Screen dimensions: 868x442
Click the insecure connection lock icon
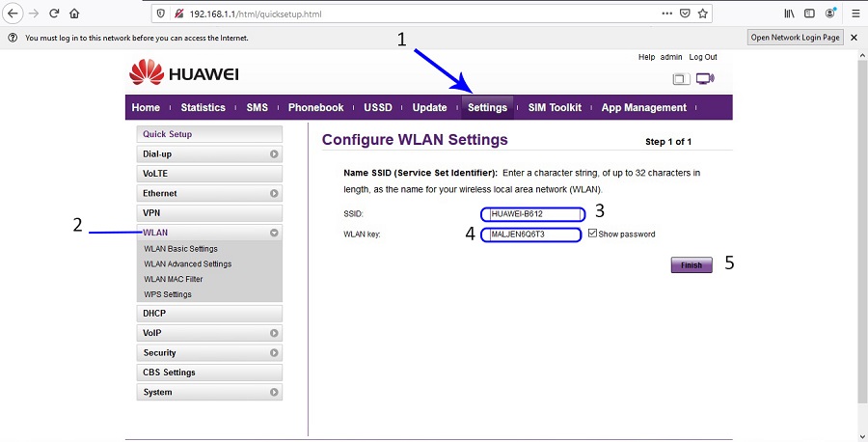(178, 14)
